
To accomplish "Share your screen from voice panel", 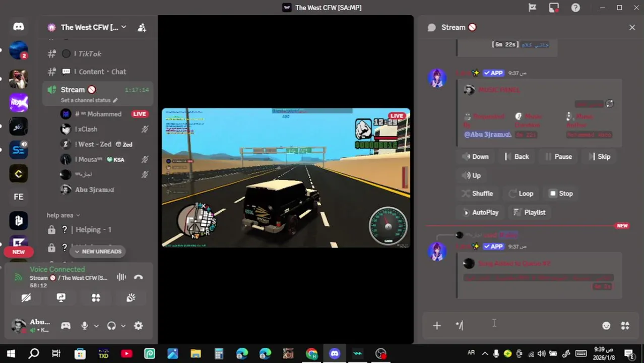I will (x=61, y=298).
